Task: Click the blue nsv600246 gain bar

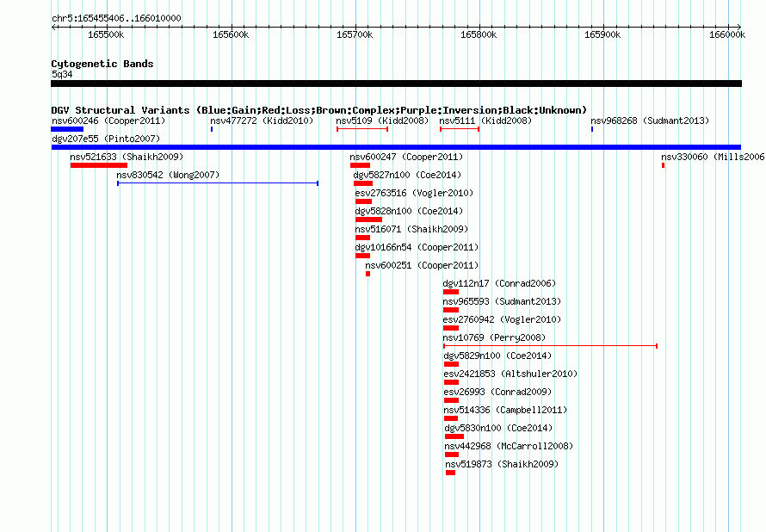Action: 67,129
